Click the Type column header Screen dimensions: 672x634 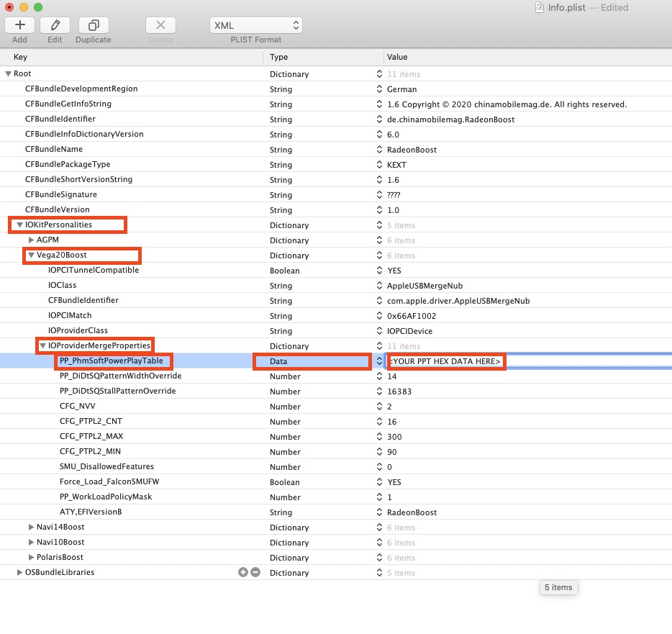click(278, 57)
